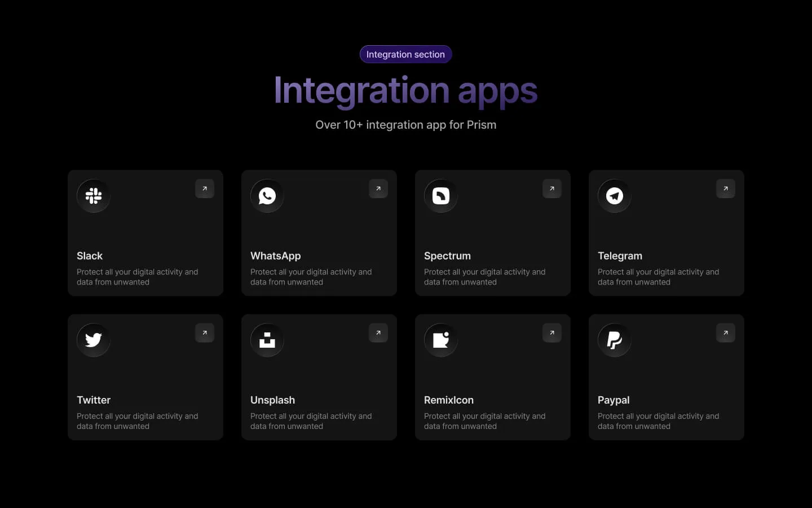Click the WhatsApp logo icon
Viewport: 812px width, 508px height.
click(267, 196)
